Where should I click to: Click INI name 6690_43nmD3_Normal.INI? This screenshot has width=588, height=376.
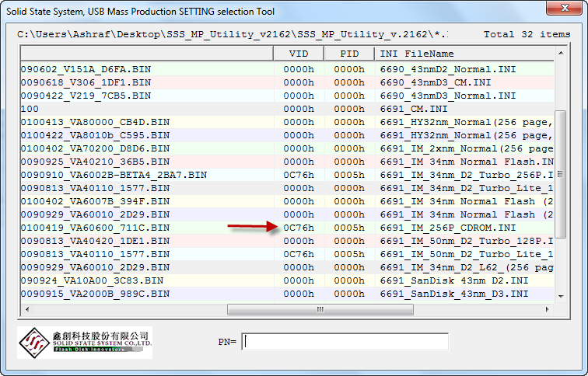[x=448, y=96]
